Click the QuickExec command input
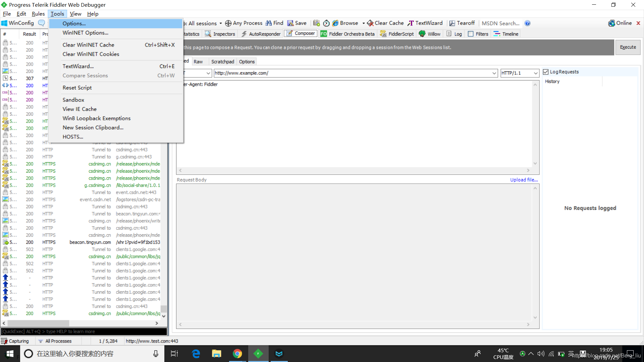Screen dimensions: 644x362 pos(84,331)
